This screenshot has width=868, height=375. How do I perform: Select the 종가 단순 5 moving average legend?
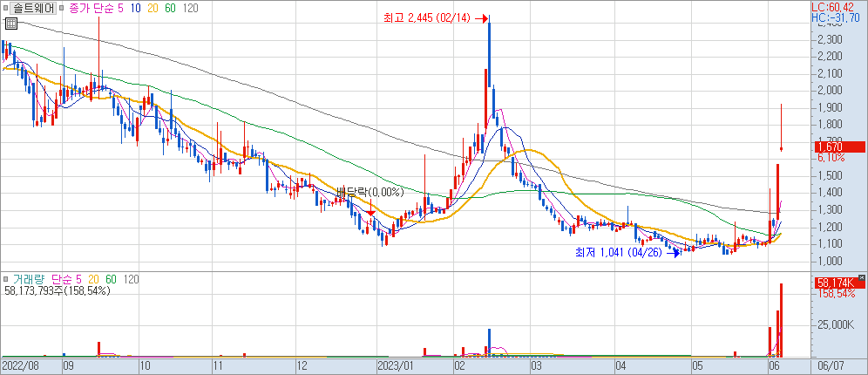pos(95,9)
